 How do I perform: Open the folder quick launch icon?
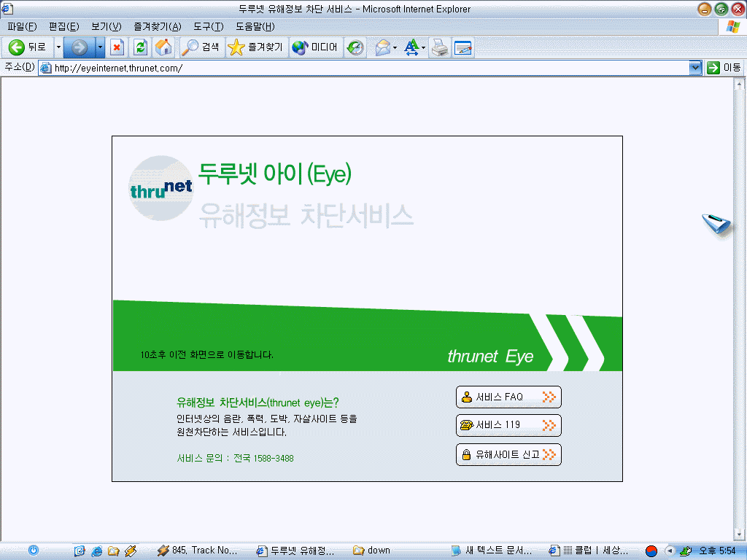coord(113,551)
